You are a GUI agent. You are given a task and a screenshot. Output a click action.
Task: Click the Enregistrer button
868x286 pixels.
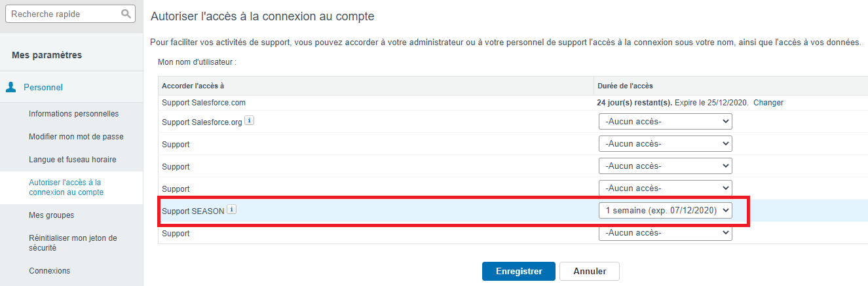pyautogui.click(x=518, y=271)
